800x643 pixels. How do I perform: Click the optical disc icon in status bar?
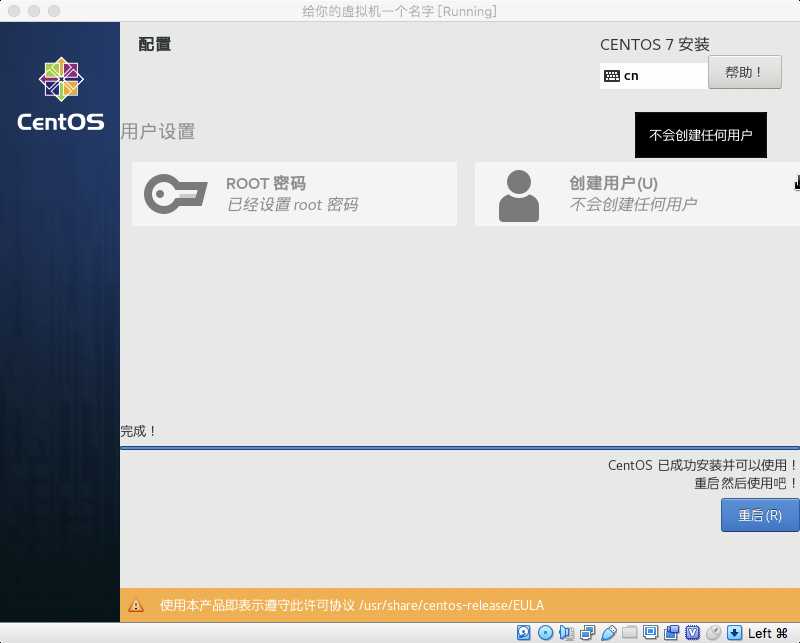545,633
